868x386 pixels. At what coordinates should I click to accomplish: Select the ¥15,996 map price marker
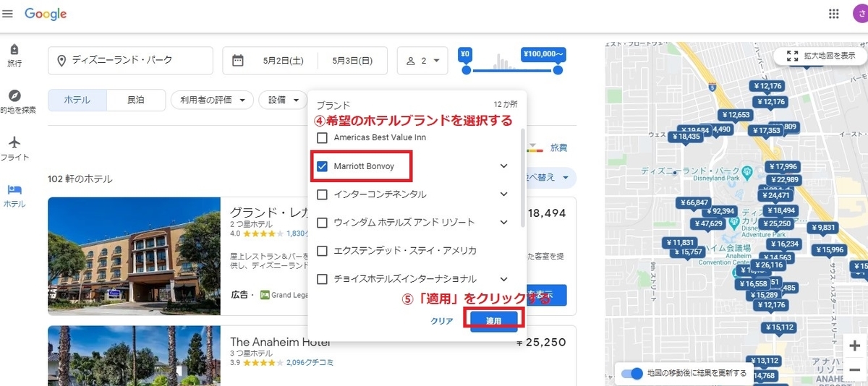coord(830,250)
